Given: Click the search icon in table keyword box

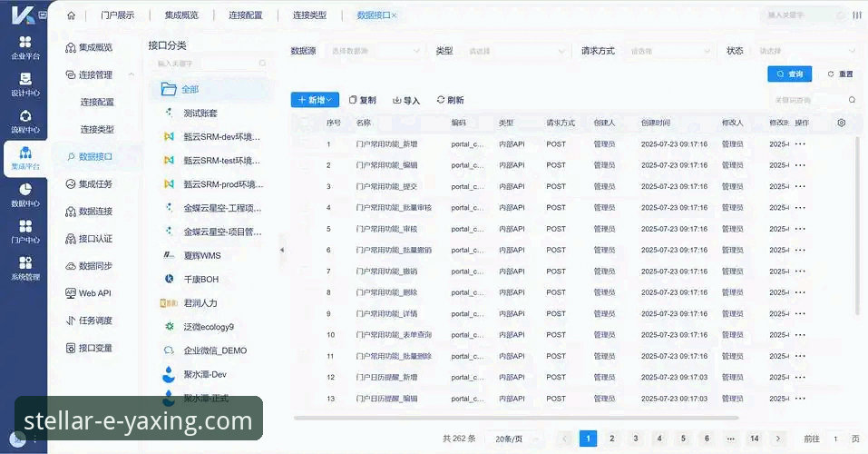Looking at the screenshot, I should [852, 100].
